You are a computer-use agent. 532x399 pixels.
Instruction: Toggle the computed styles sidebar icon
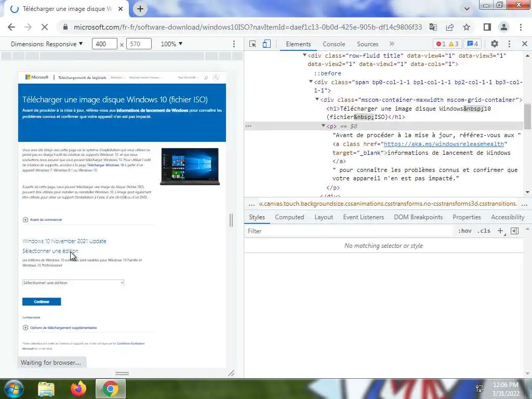point(515,231)
